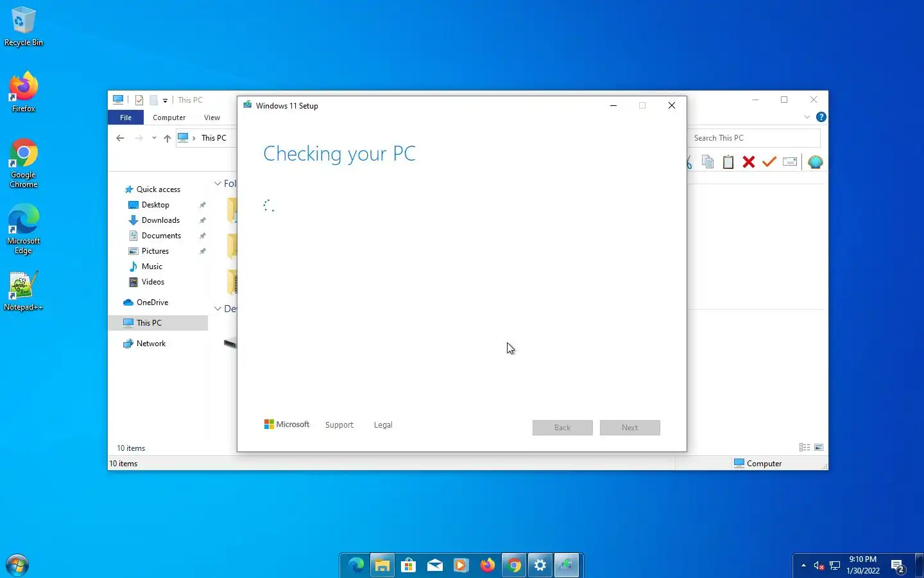This screenshot has width=924, height=578.
Task: Click the Paste clipboard icon in Explorer toolbar
Action: coord(728,162)
